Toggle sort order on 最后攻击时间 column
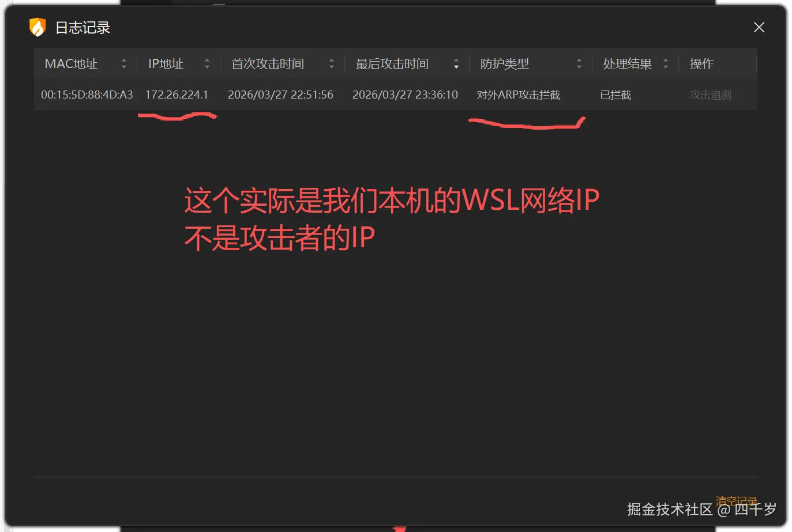This screenshot has height=532, width=792. (x=456, y=63)
